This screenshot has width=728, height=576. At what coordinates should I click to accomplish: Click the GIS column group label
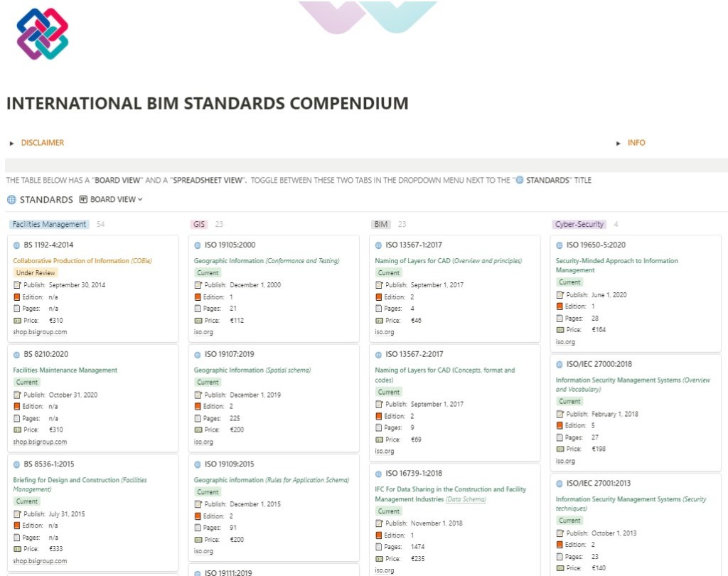coord(199,225)
